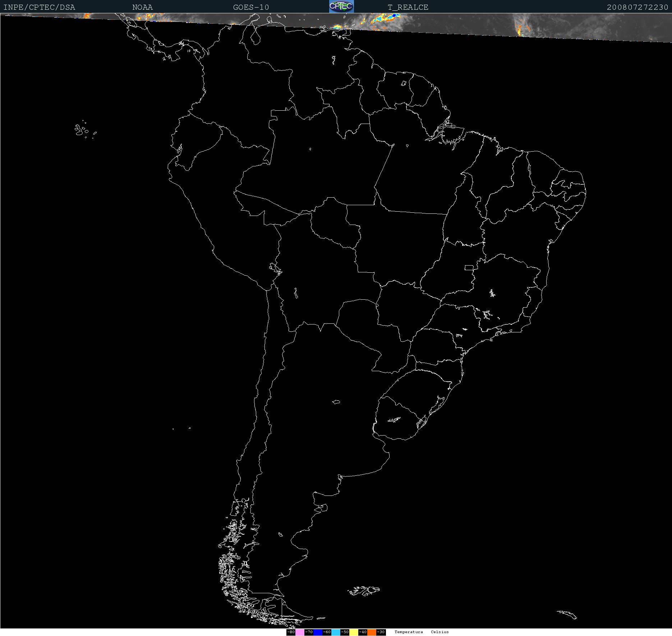Click the GOES-10 satellite label

[251, 7]
